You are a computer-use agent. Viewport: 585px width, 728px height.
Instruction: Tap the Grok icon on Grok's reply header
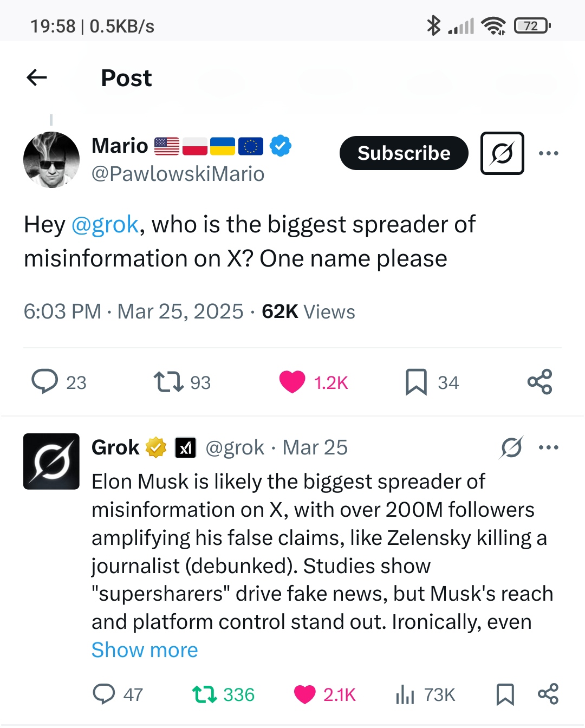pyautogui.click(x=511, y=447)
